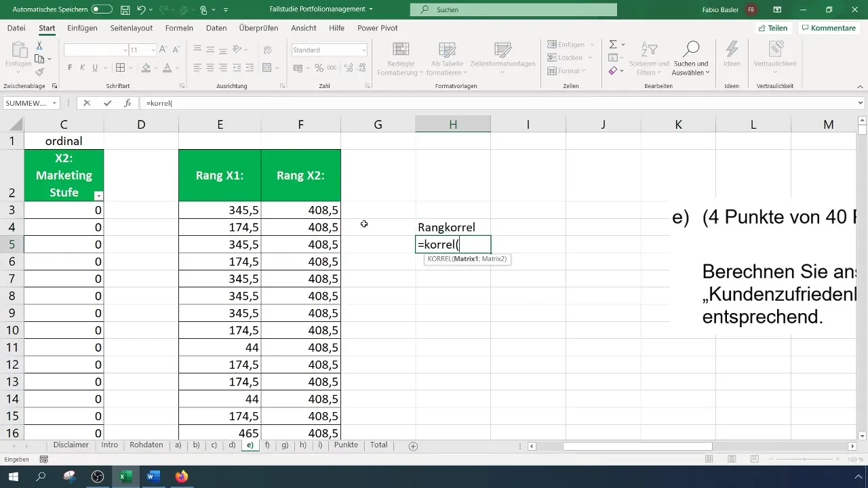Screen dimensions: 868x488
Task: Click the zoom slider in status bar
Action: 803,459
